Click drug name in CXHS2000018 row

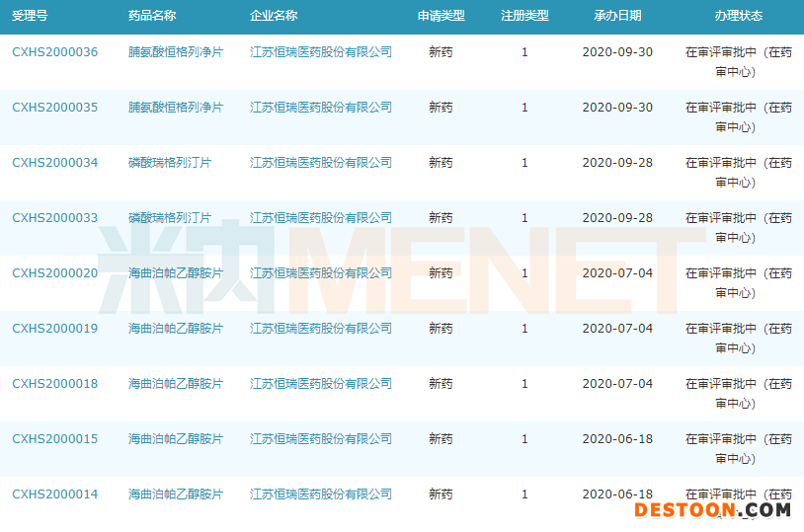click(x=176, y=384)
